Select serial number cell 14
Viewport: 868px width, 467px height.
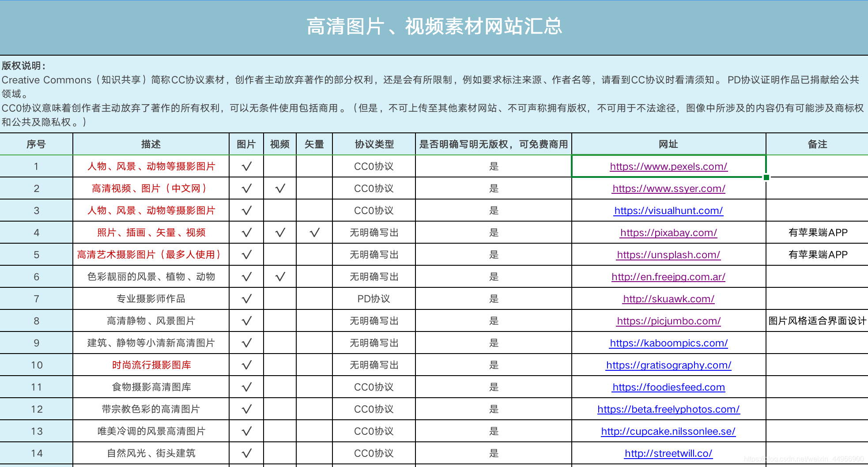coord(36,453)
